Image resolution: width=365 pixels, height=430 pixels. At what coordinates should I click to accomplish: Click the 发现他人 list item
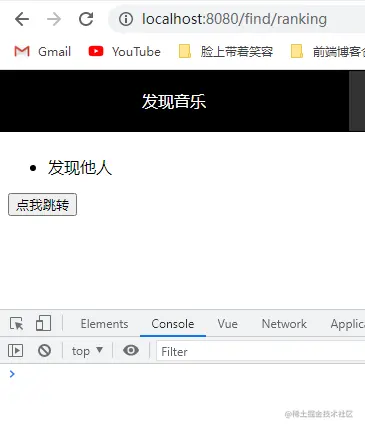click(x=80, y=167)
